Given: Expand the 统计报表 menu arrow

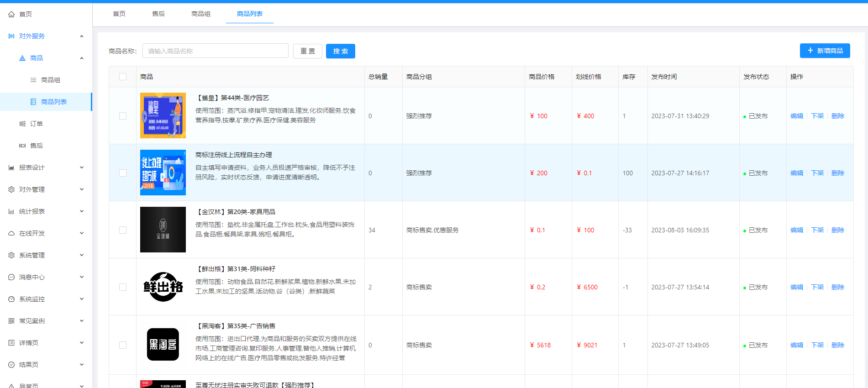Looking at the screenshot, I should pos(82,211).
